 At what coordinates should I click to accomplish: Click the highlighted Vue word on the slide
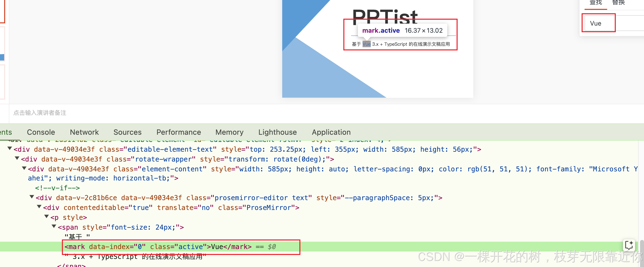coord(366,44)
